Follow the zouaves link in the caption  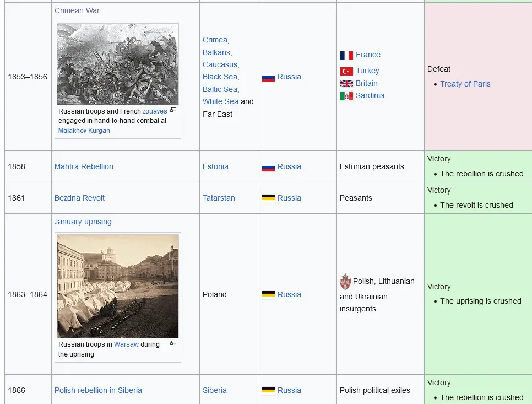pyautogui.click(x=155, y=111)
